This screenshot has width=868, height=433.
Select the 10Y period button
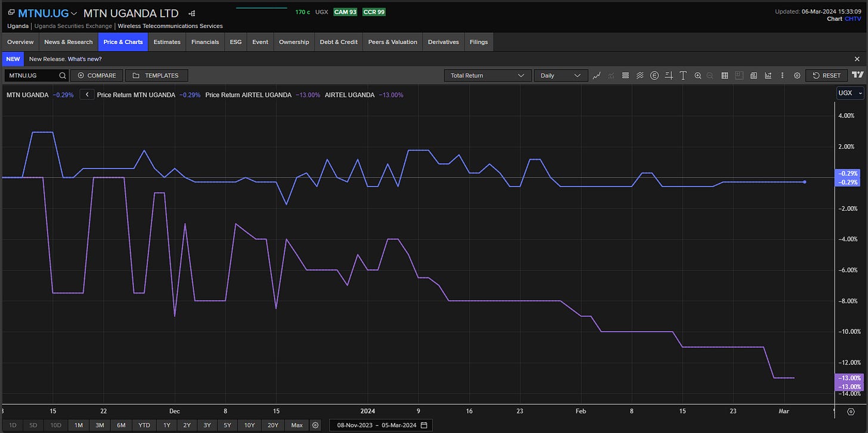249,425
